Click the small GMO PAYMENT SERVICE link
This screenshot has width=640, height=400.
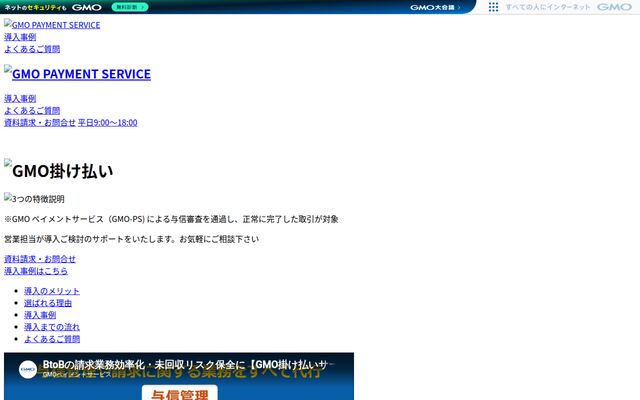point(52,24)
